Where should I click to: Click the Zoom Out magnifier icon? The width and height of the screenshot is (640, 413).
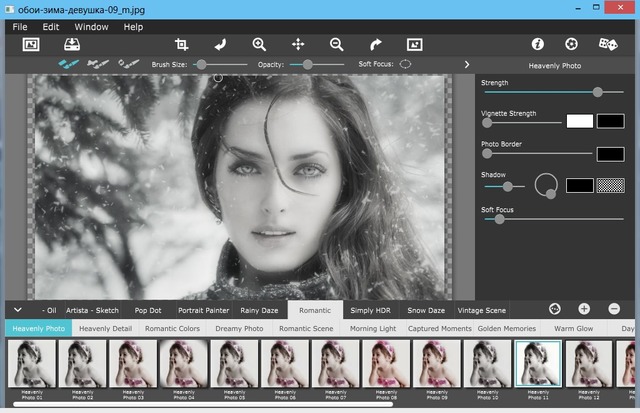click(337, 45)
